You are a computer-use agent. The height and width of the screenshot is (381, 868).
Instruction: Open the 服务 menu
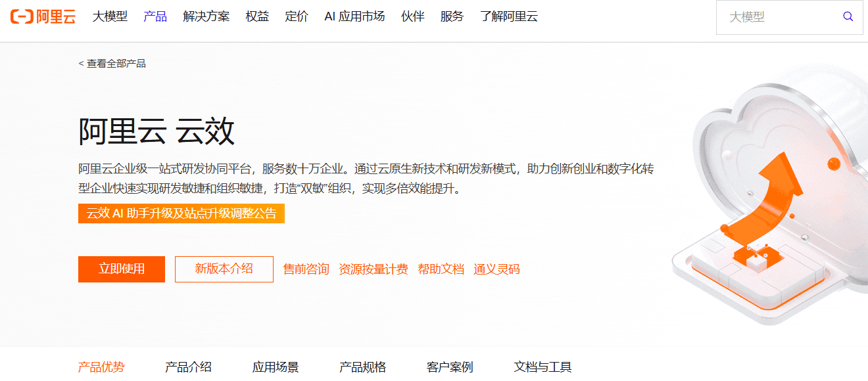[x=452, y=16]
